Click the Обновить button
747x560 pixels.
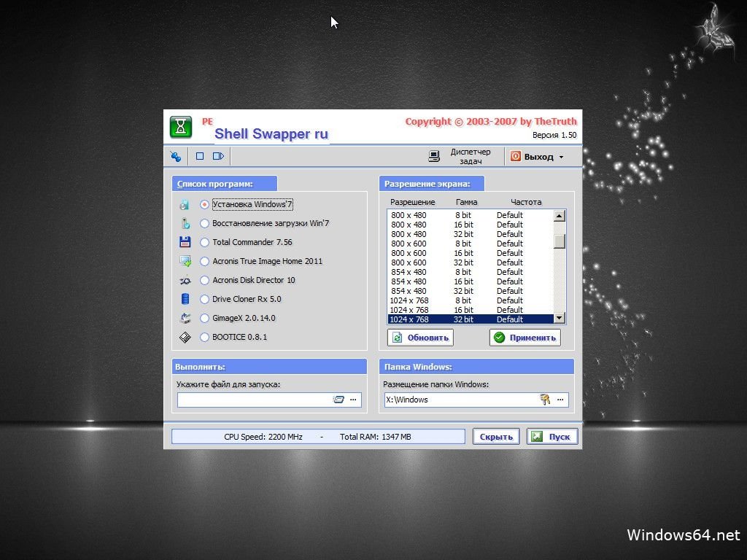click(x=420, y=338)
